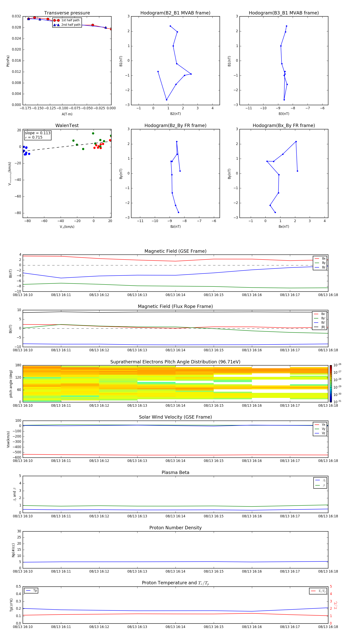Select 'Tp' legend in proton temperature plot
The height and width of the screenshot is (644, 351).
pos(31,591)
